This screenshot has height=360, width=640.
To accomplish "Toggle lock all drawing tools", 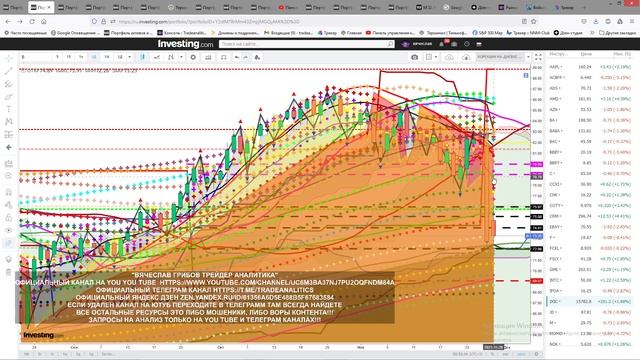I will (x=9, y=218).
